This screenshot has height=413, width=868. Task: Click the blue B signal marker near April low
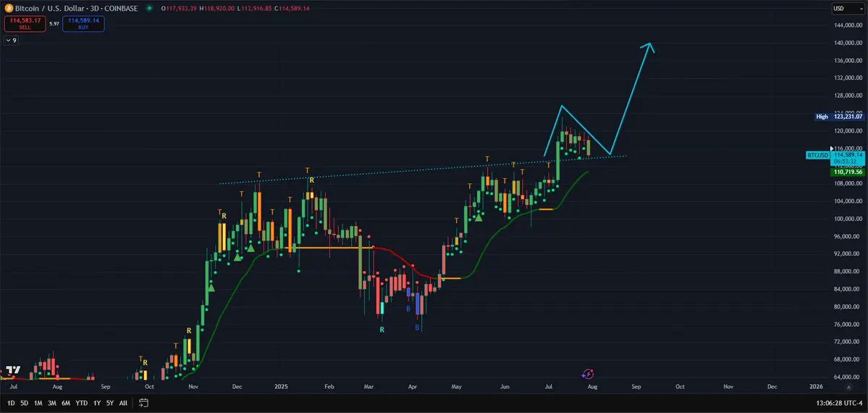click(418, 328)
